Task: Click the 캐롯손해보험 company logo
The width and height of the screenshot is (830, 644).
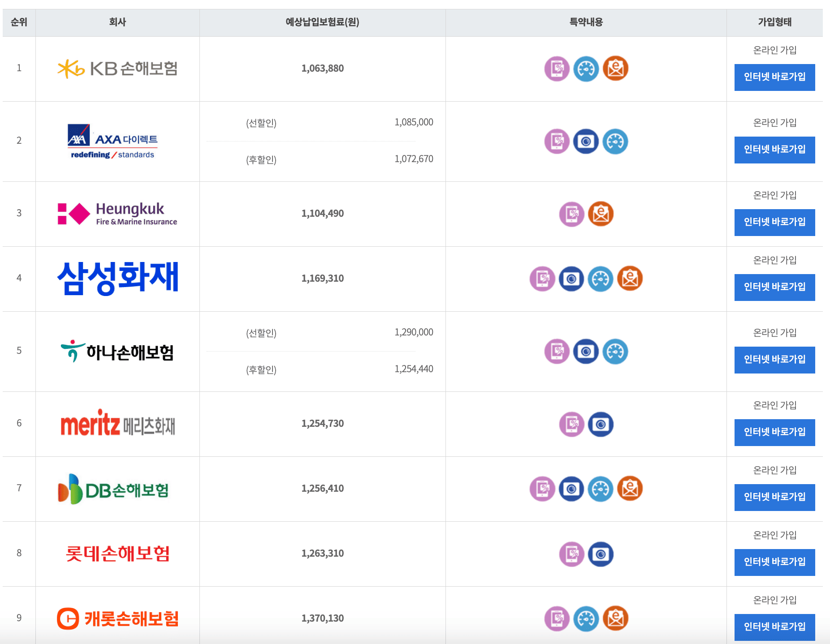Action: point(117,618)
